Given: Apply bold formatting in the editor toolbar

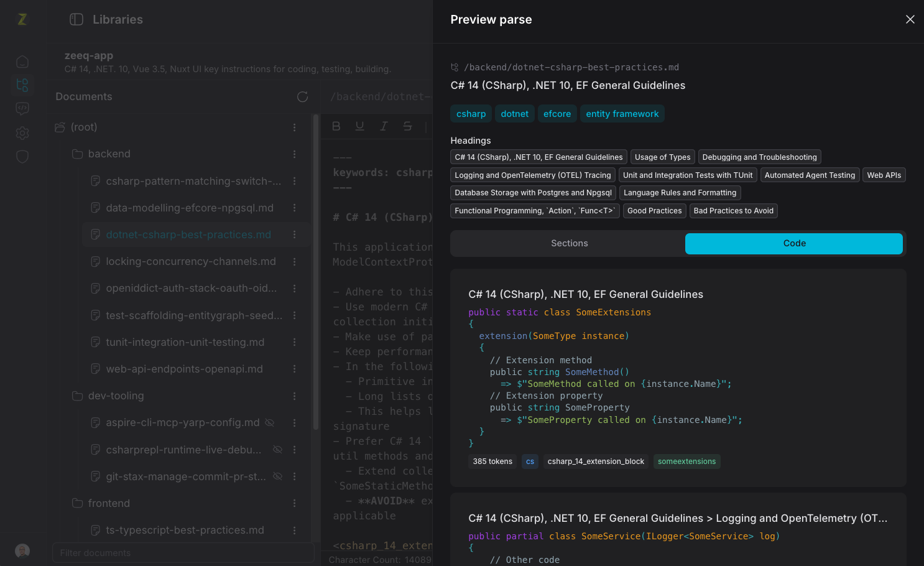Looking at the screenshot, I should coord(336,126).
